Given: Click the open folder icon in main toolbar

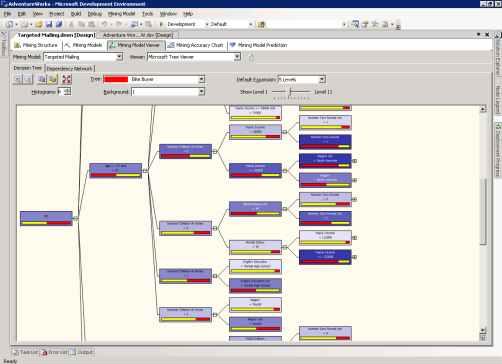Looking at the screenshot, I should [39, 24].
